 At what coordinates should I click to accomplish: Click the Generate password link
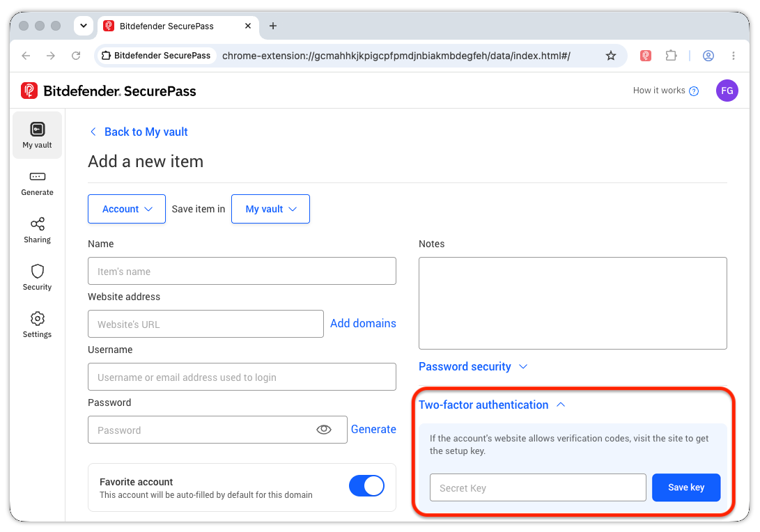click(373, 429)
